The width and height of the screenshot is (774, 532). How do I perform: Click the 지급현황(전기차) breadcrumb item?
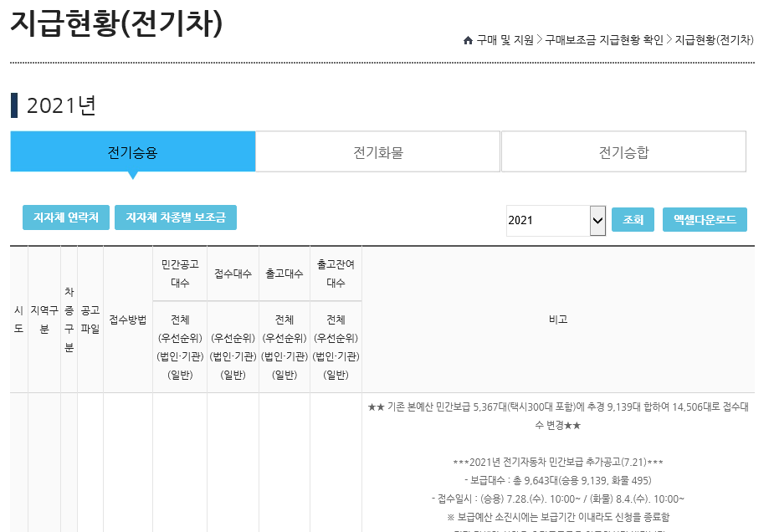pos(715,40)
